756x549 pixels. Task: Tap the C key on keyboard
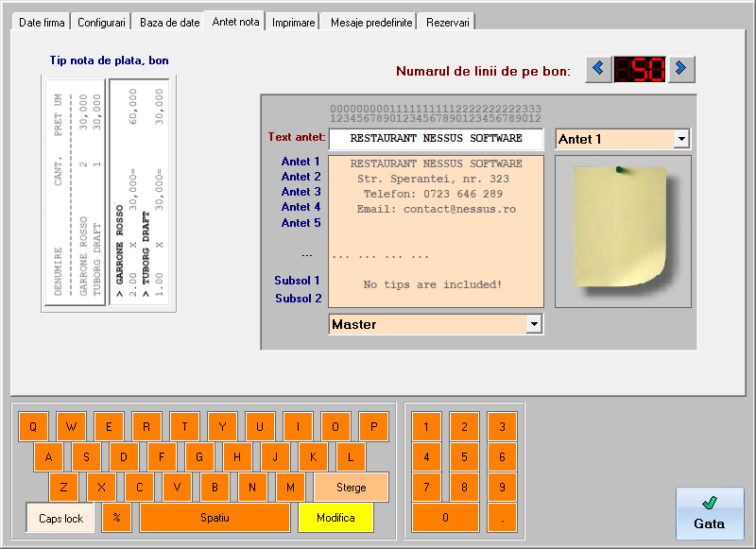pyautogui.click(x=139, y=488)
